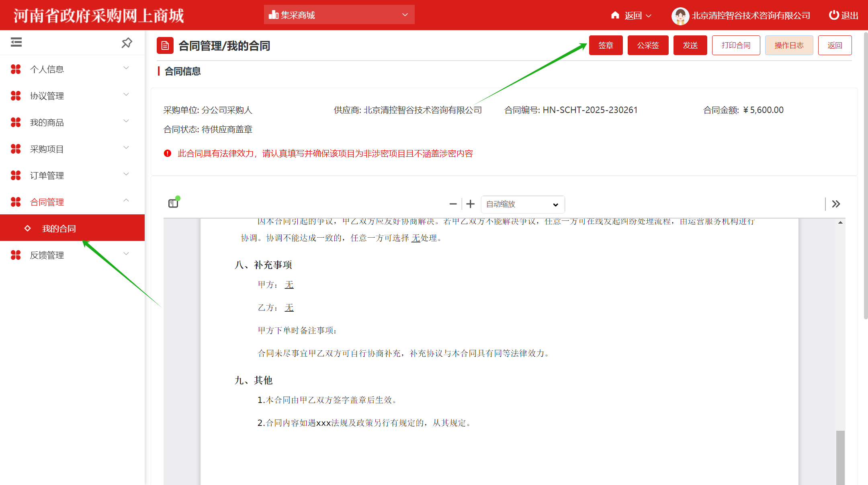Zoom out the contract with minus icon
Viewport: 868px width, 485px height.
click(x=453, y=204)
